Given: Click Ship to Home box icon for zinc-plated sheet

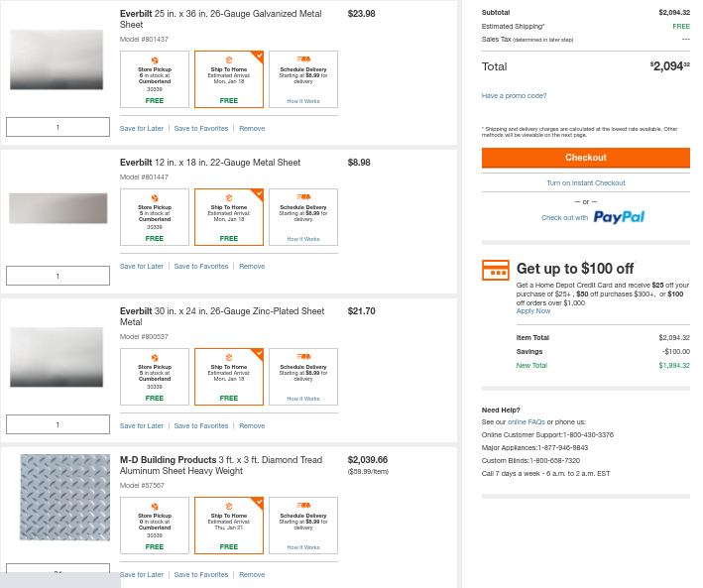Looking at the screenshot, I should coord(229,356).
